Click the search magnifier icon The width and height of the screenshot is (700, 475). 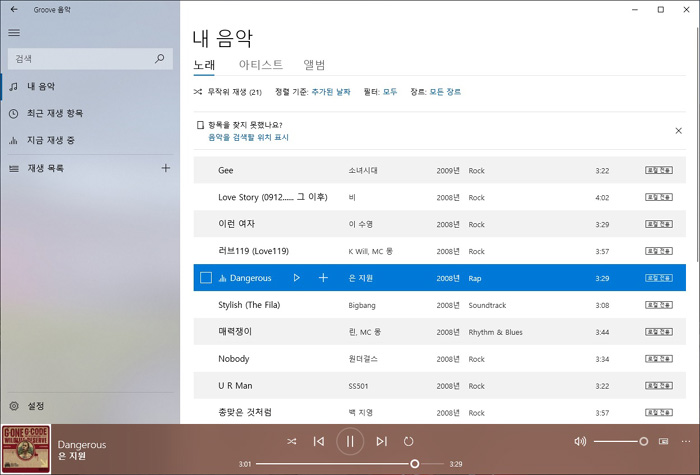click(159, 58)
